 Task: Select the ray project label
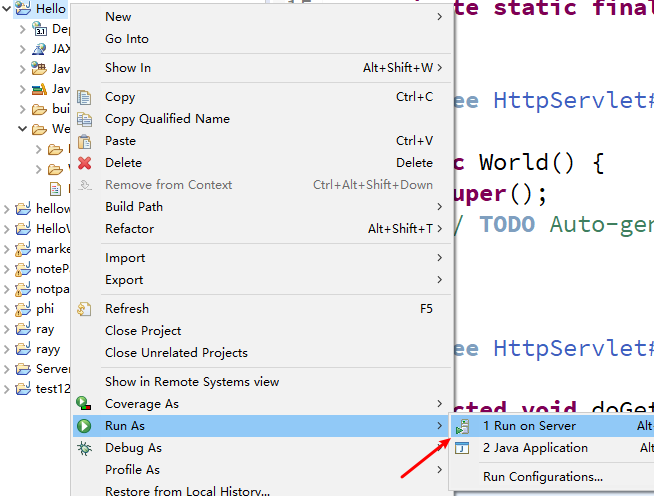(x=45, y=330)
